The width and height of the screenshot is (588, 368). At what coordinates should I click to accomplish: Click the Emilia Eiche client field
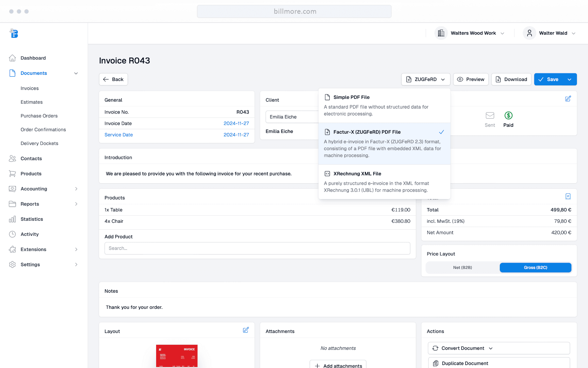click(x=292, y=117)
